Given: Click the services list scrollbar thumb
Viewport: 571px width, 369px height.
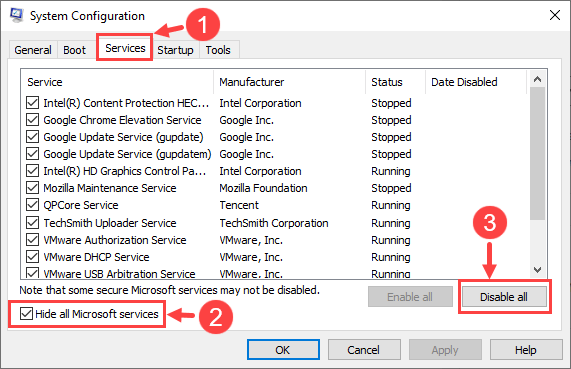Looking at the screenshot, I should click(x=537, y=153).
